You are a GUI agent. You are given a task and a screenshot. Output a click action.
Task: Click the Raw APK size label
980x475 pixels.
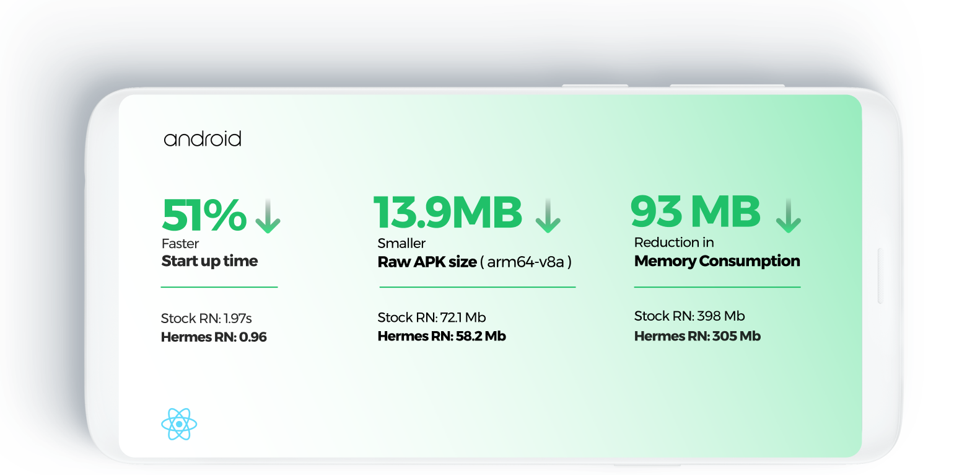point(427,262)
